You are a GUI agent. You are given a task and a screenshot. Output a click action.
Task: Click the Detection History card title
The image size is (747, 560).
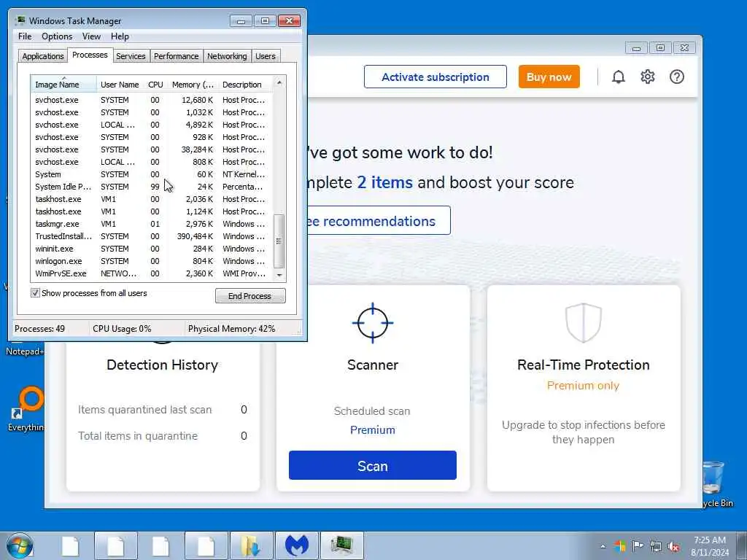(163, 365)
